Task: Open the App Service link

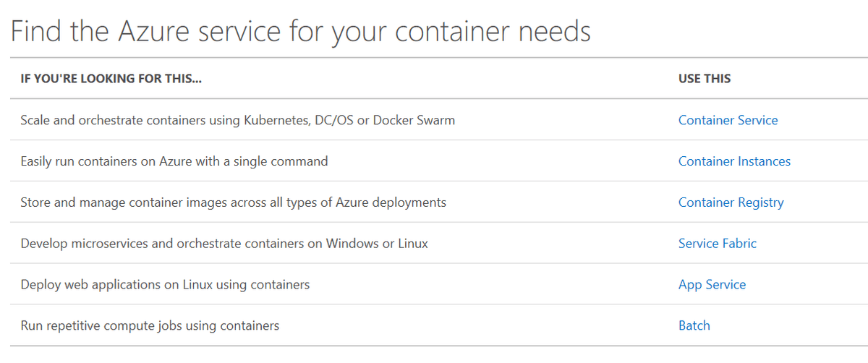Action: click(x=712, y=285)
